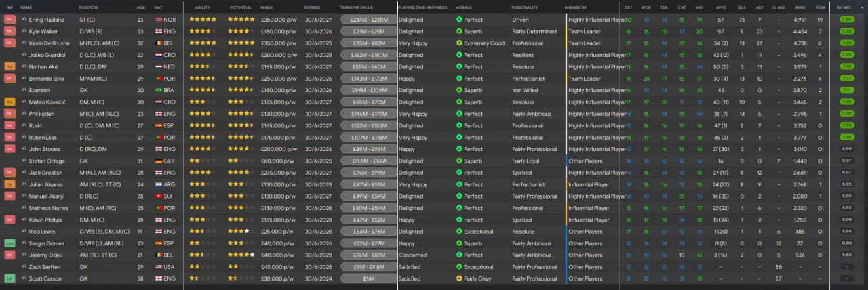Sort by the AGE column header
Viewport: 868px width, 290px height.
point(140,7)
